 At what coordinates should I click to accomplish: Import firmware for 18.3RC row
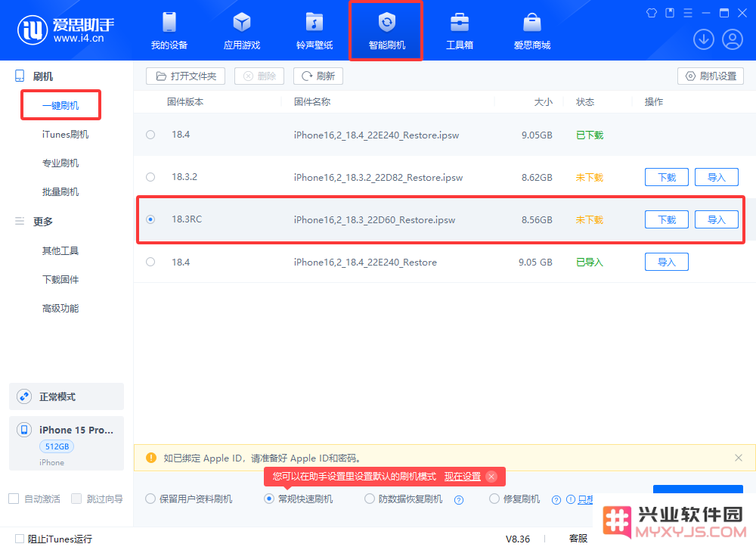717,219
